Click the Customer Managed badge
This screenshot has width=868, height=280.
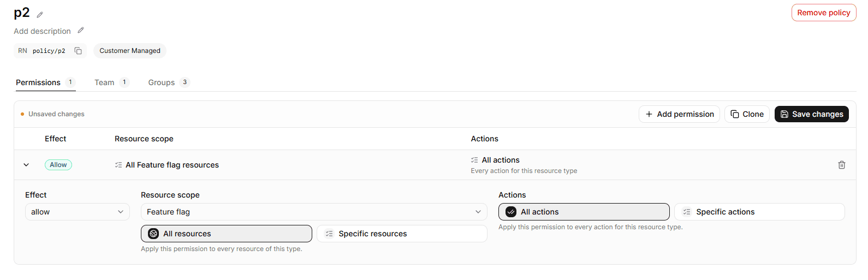tap(130, 51)
